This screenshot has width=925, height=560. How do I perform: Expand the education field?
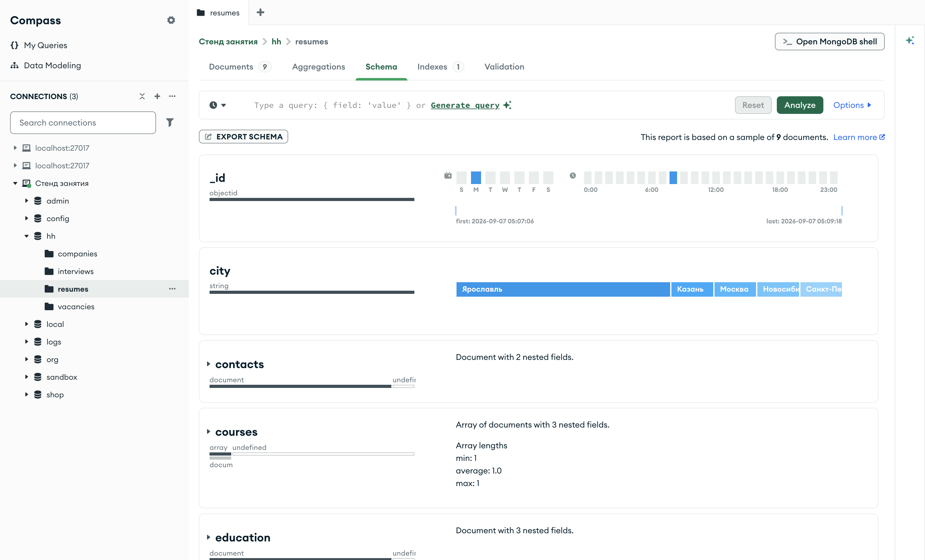pos(208,537)
